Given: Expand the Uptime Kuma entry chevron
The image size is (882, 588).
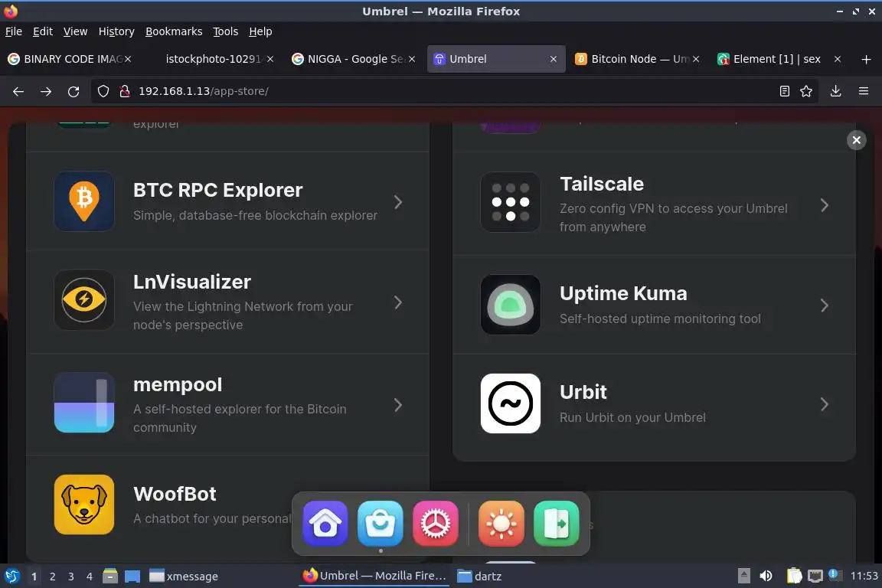Looking at the screenshot, I should click(x=825, y=305).
